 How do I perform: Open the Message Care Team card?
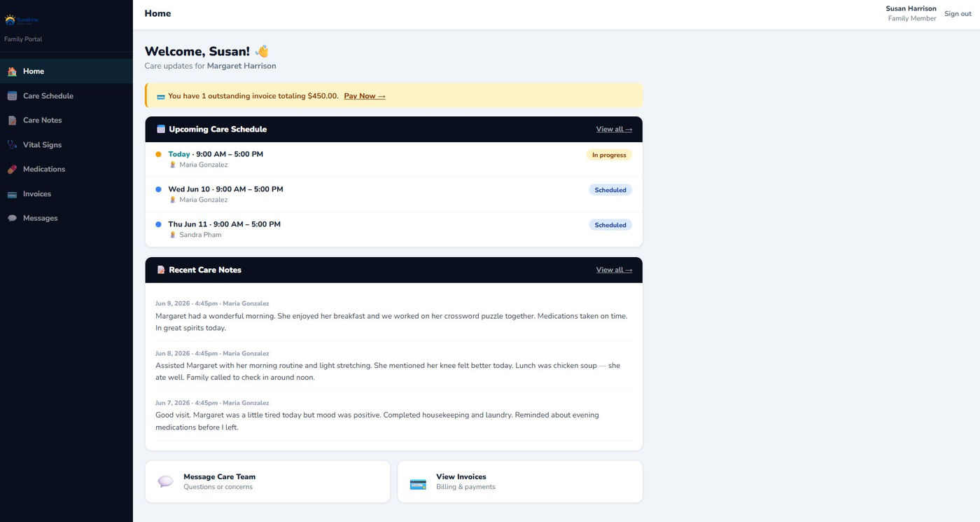pos(267,481)
